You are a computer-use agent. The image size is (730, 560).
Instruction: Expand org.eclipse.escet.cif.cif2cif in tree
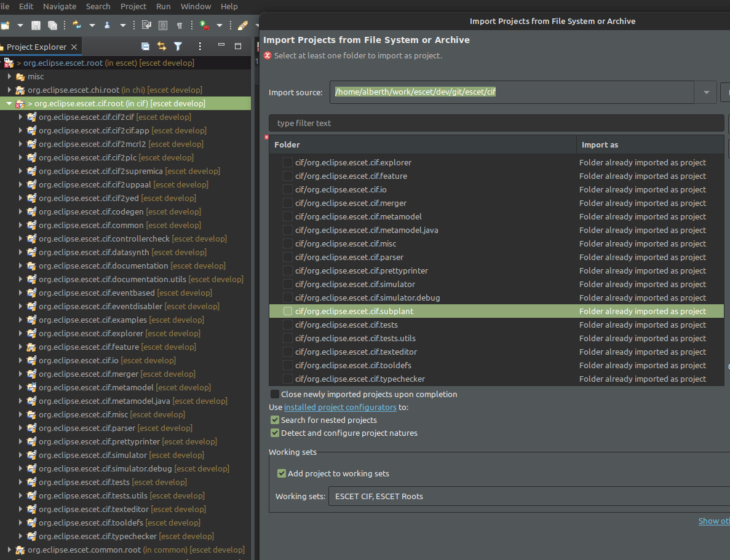[x=20, y=117]
